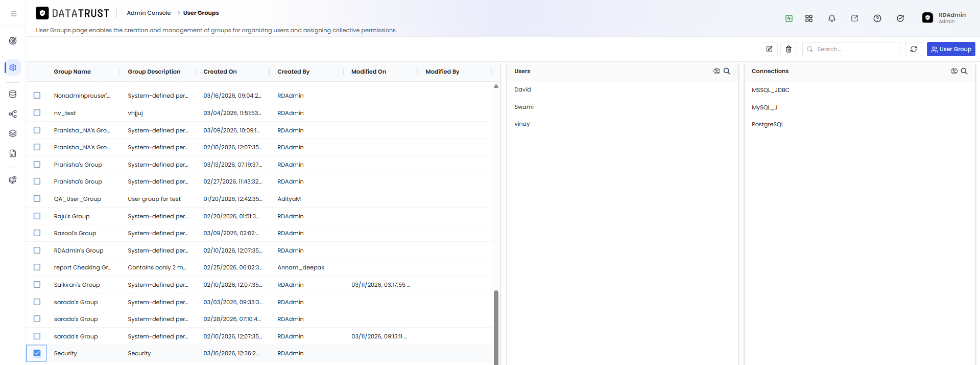Open the help question mark icon
This screenshot has width=980, height=365.
pos(877,18)
